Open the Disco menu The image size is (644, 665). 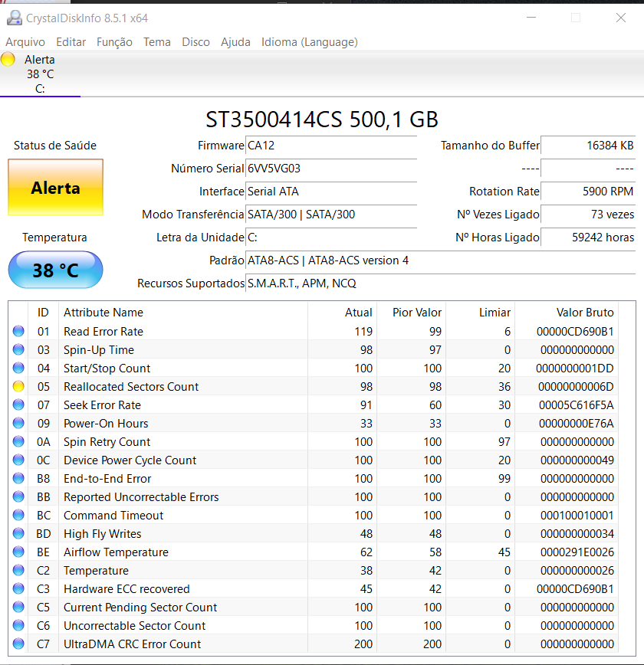tap(195, 42)
